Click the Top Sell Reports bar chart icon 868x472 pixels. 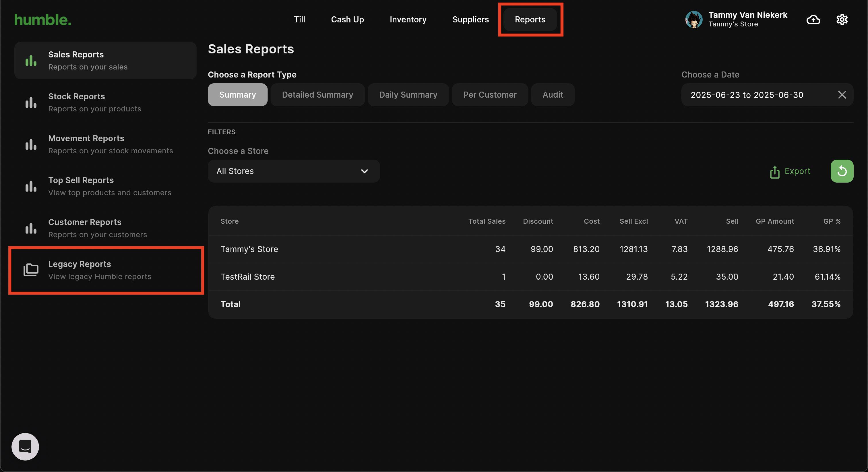(31, 186)
